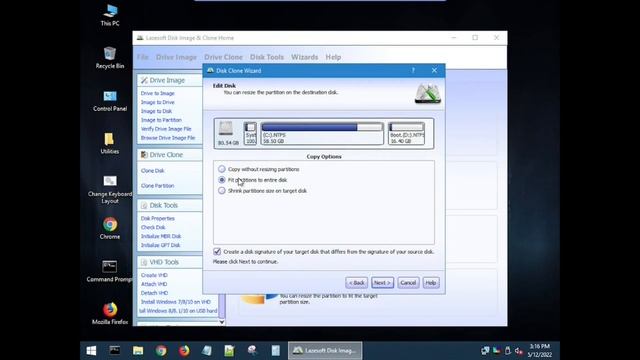640x360 pixels.
Task: Click Image to Drive link
Action: coord(158,102)
